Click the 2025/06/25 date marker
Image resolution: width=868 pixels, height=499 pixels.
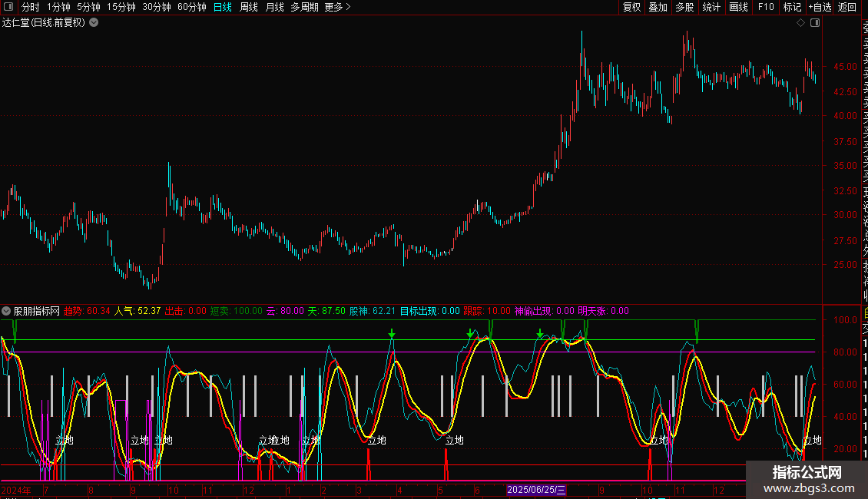[x=537, y=490]
